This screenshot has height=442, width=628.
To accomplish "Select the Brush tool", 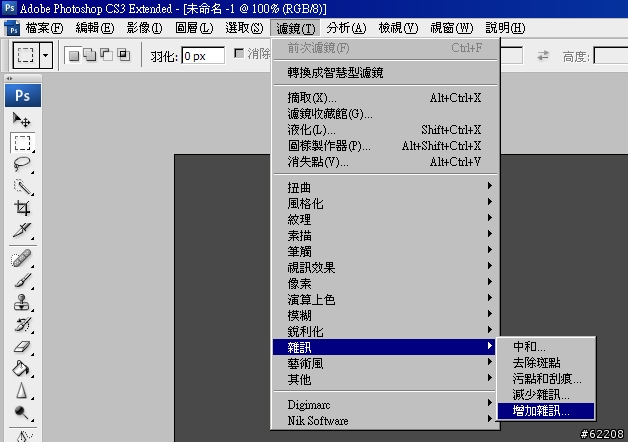I will click(22, 280).
